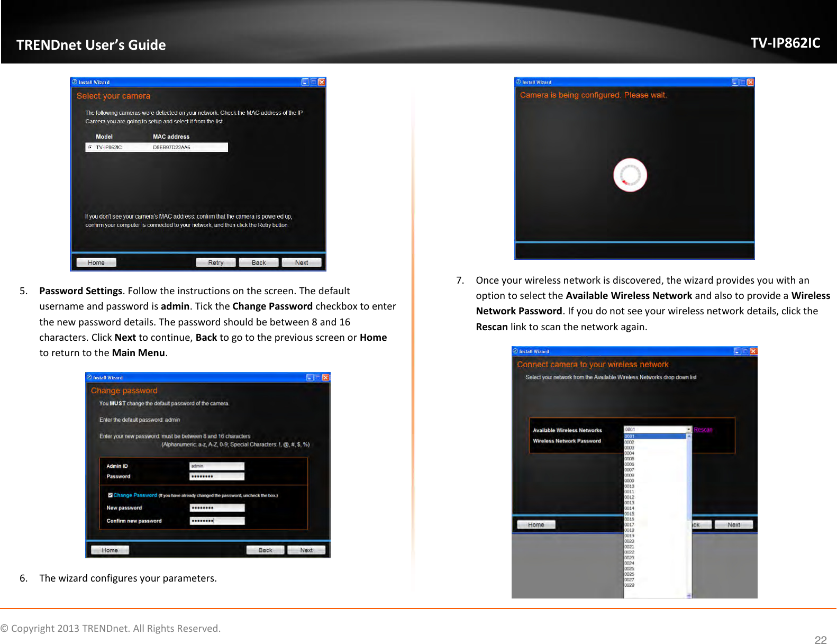Select network 0005 in the dropdown list

(x=655, y=459)
